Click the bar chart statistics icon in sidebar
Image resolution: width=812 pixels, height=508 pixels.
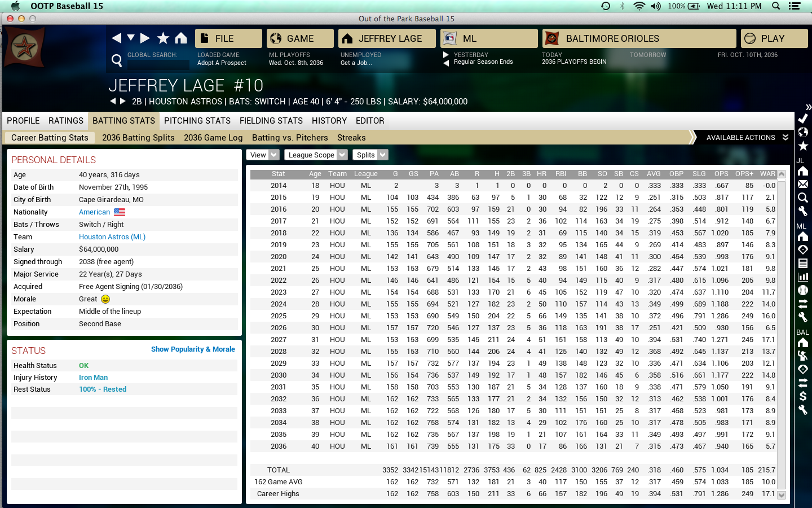pos(803,277)
